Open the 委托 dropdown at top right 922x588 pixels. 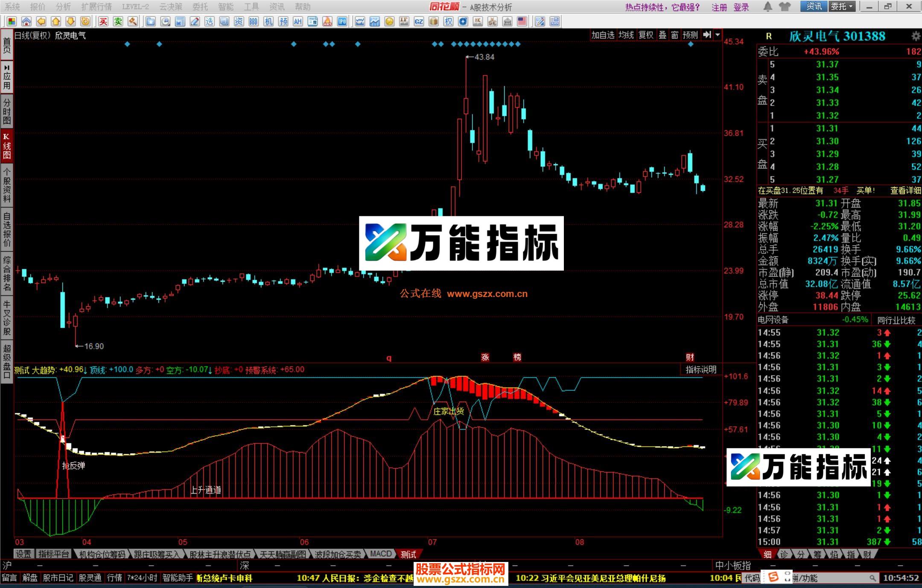pos(842,7)
